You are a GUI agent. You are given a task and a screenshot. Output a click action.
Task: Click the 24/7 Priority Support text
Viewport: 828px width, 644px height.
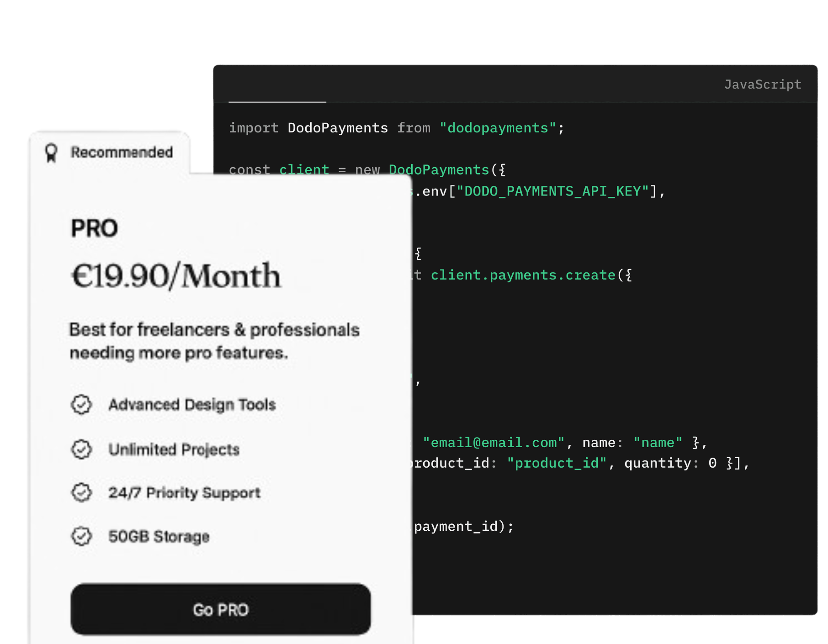click(184, 493)
